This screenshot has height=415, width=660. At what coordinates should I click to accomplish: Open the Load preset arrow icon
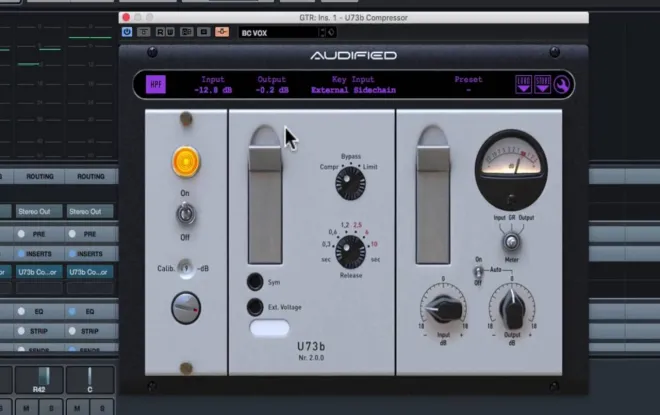coord(523,84)
